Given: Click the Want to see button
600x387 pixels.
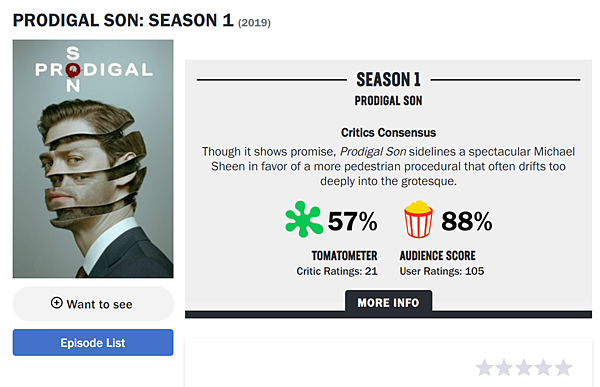Looking at the screenshot, I should [93, 304].
